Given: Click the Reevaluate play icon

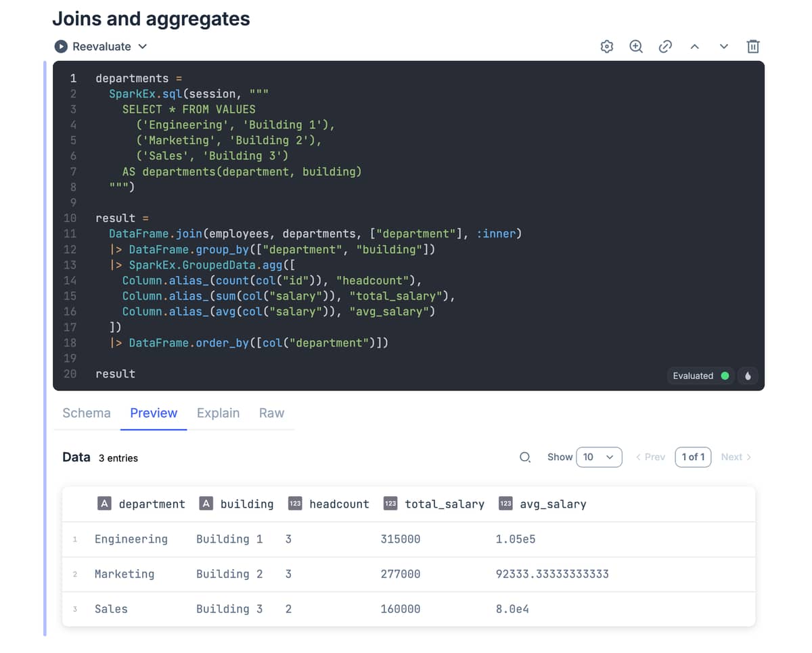Looking at the screenshot, I should coord(61,47).
